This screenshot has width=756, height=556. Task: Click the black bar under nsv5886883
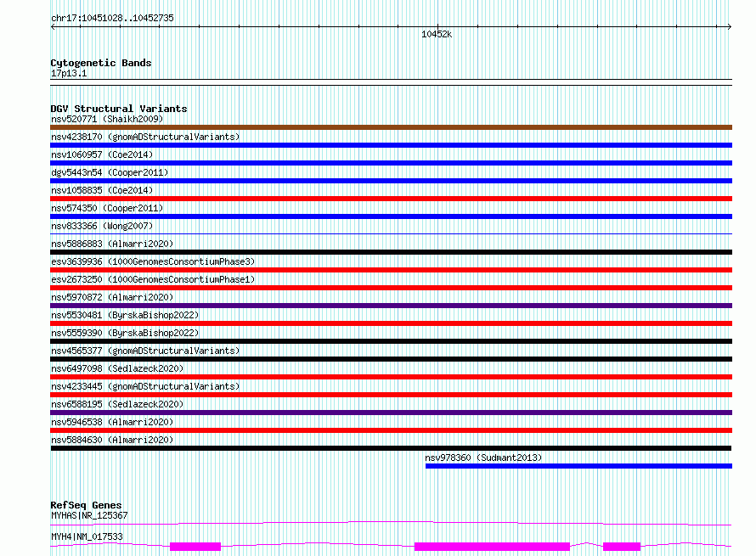point(391,252)
